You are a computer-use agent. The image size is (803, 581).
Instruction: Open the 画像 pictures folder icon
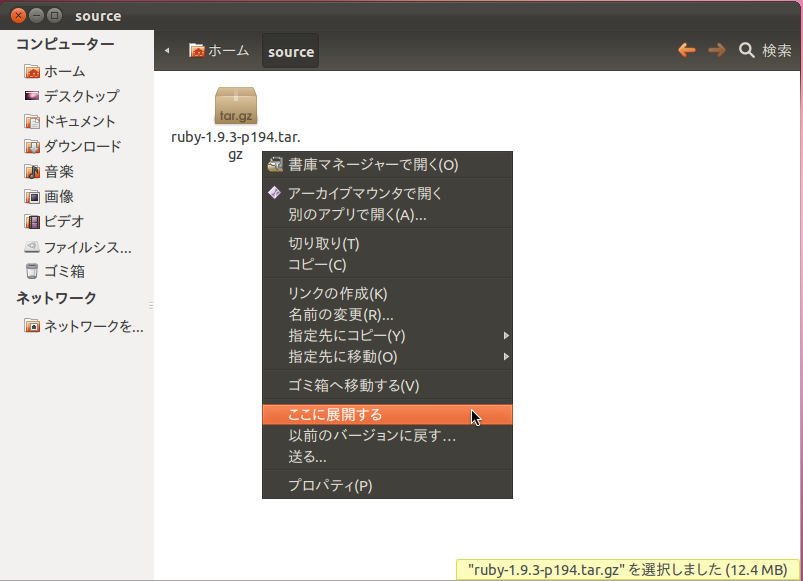(x=32, y=197)
